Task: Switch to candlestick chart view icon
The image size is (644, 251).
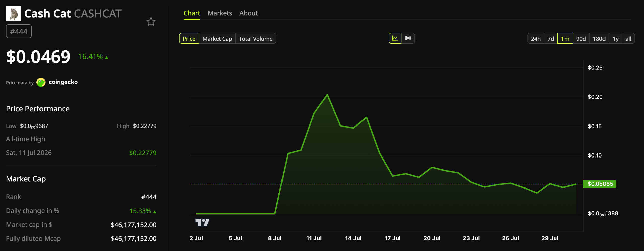Action: pos(408,38)
